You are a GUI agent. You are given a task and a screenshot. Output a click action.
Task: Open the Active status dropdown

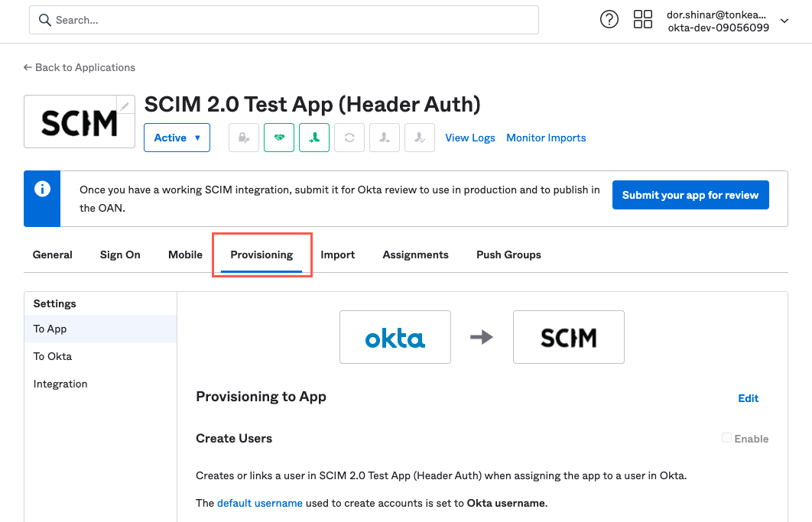pyautogui.click(x=177, y=138)
